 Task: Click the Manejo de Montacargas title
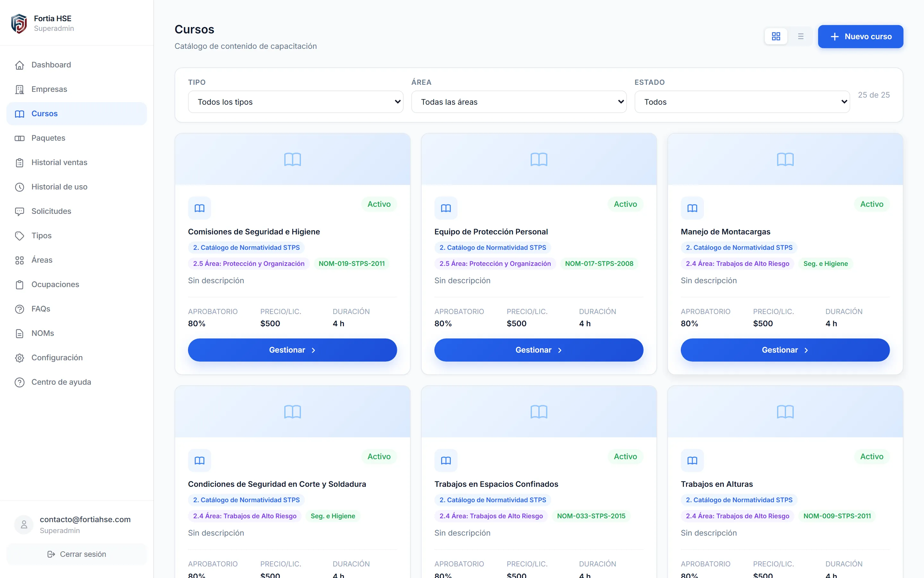725,232
